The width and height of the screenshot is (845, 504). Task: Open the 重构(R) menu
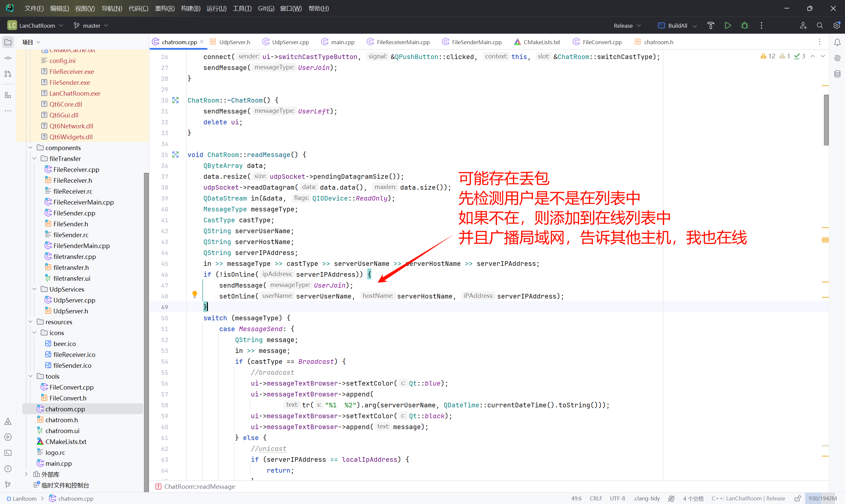[x=164, y=8]
